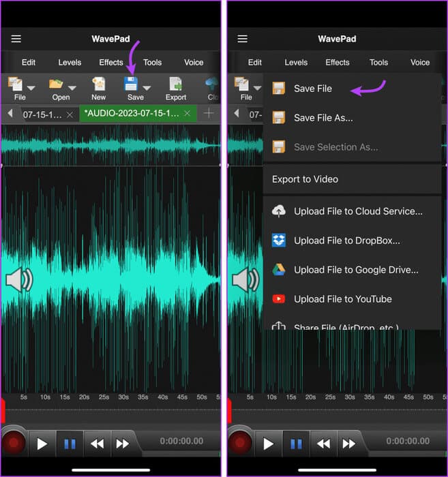Play audio in right screen

[268, 444]
